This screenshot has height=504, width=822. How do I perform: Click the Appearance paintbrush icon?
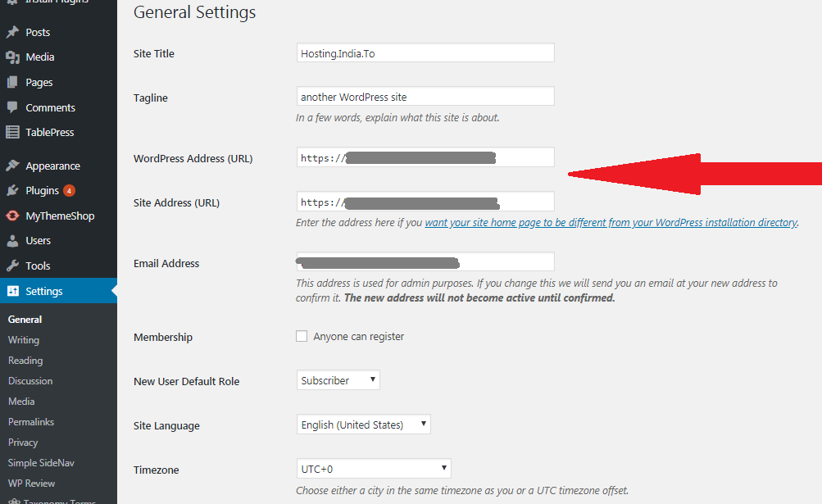click(x=12, y=166)
